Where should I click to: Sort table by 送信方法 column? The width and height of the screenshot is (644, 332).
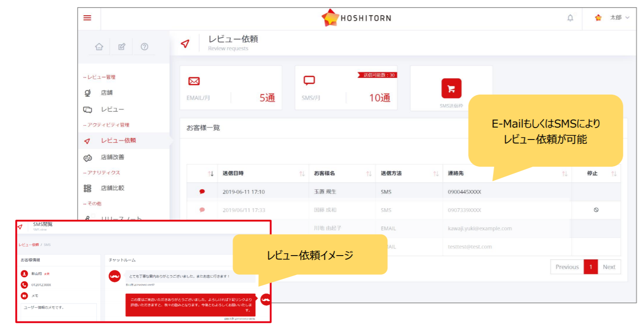coord(436,173)
